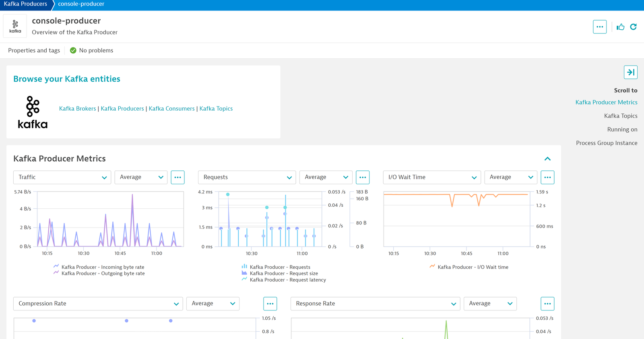This screenshot has height=339, width=644.
Task: Click the 1.59 s axis label
Action: coord(542,192)
